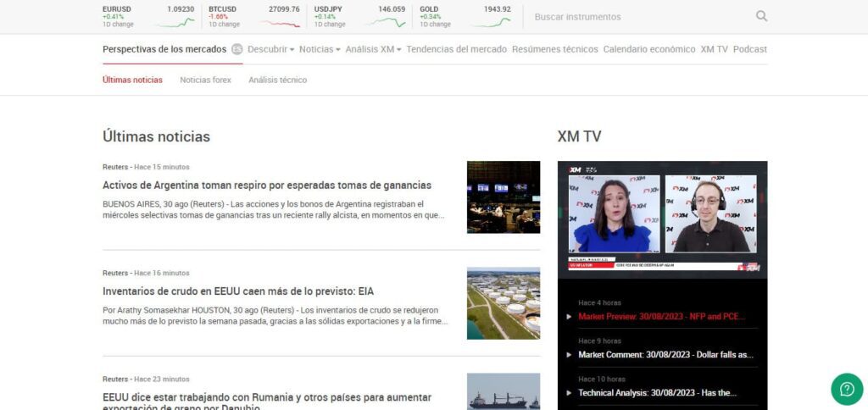868x410 pixels.
Task: Play the Market Preview video entry
Action: pyautogui.click(x=661, y=316)
